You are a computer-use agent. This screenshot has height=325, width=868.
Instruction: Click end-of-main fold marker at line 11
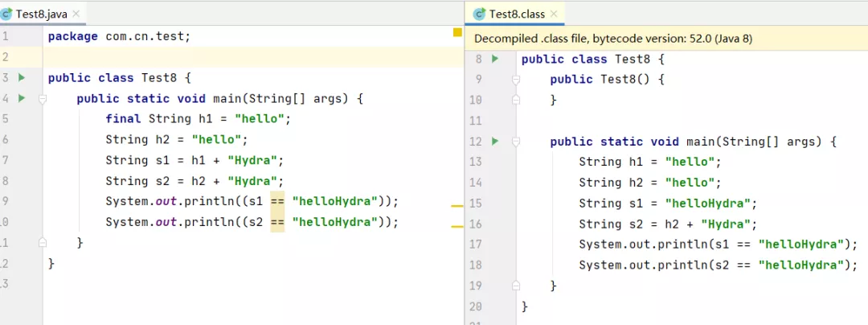(x=42, y=242)
